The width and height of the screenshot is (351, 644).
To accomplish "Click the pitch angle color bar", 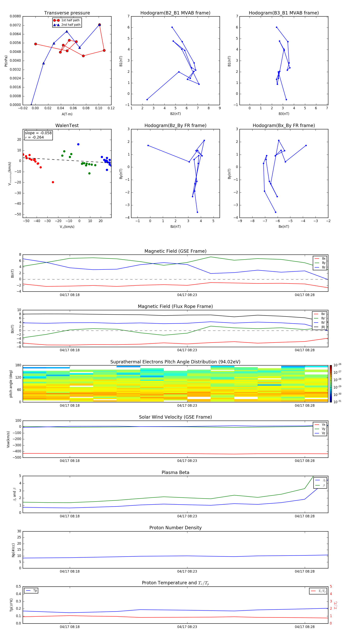I will [331, 384].
